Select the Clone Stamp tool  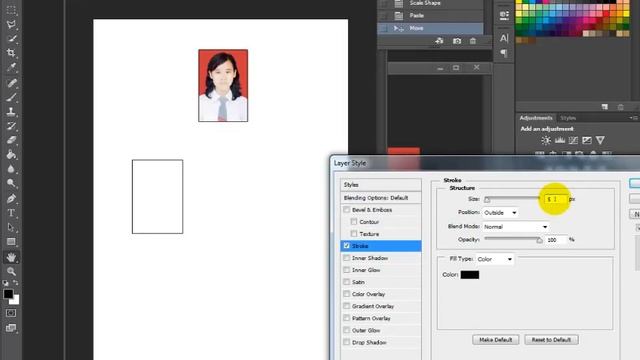click(x=11, y=111)
